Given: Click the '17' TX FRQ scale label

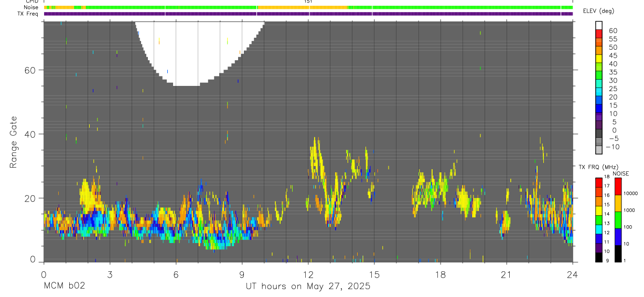Looking at the screenshot, I should pos(607,186).
